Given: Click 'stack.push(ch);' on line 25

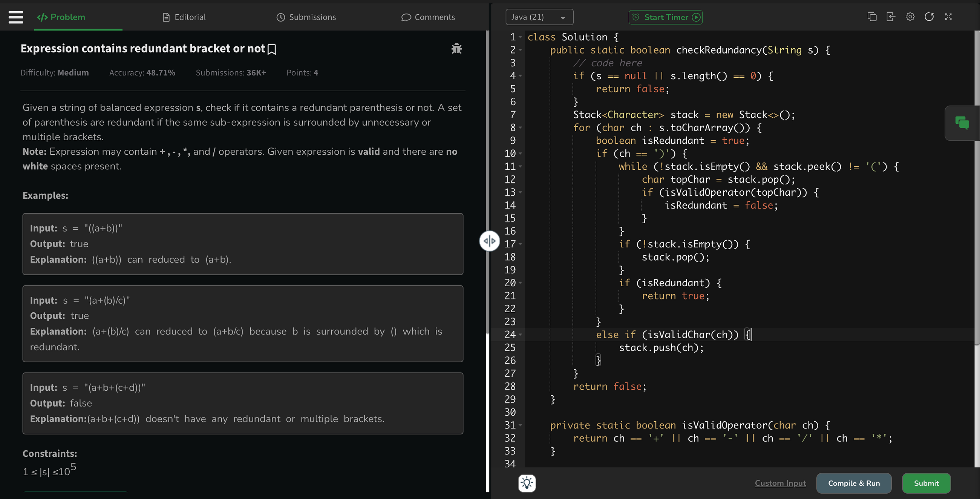Looking at the screenshot, I should [661, 347].
